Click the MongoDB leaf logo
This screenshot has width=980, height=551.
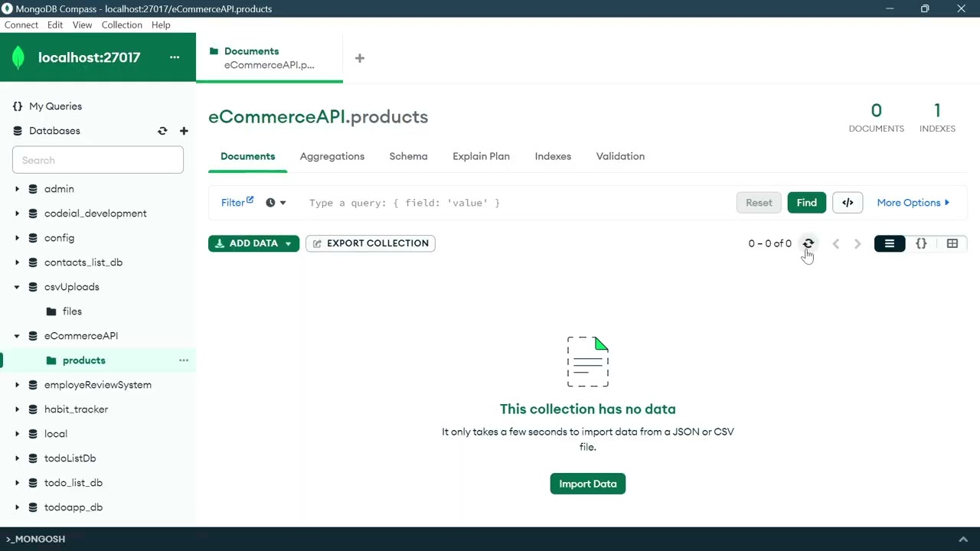[x=18, y=58]
